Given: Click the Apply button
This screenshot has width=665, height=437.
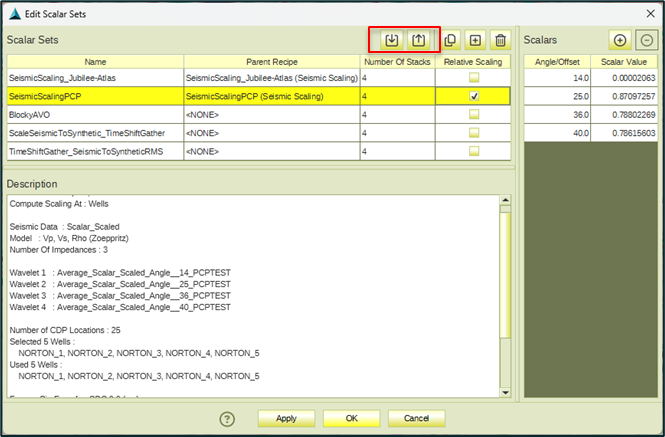Looking at the screenshot, I should click(x=286, y=418).
